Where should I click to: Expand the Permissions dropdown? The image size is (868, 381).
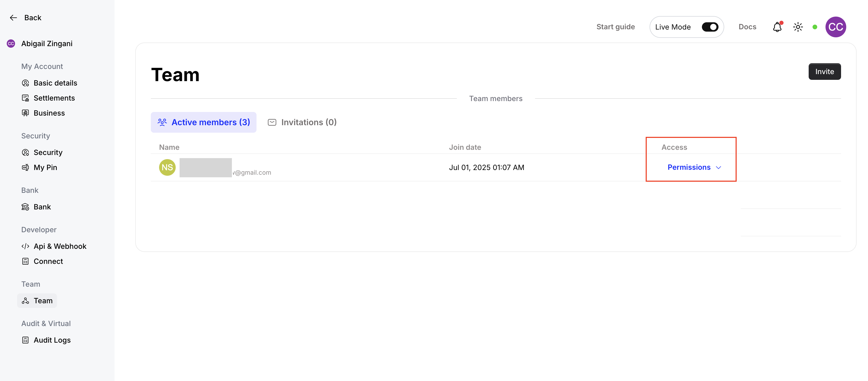point(689,167)
